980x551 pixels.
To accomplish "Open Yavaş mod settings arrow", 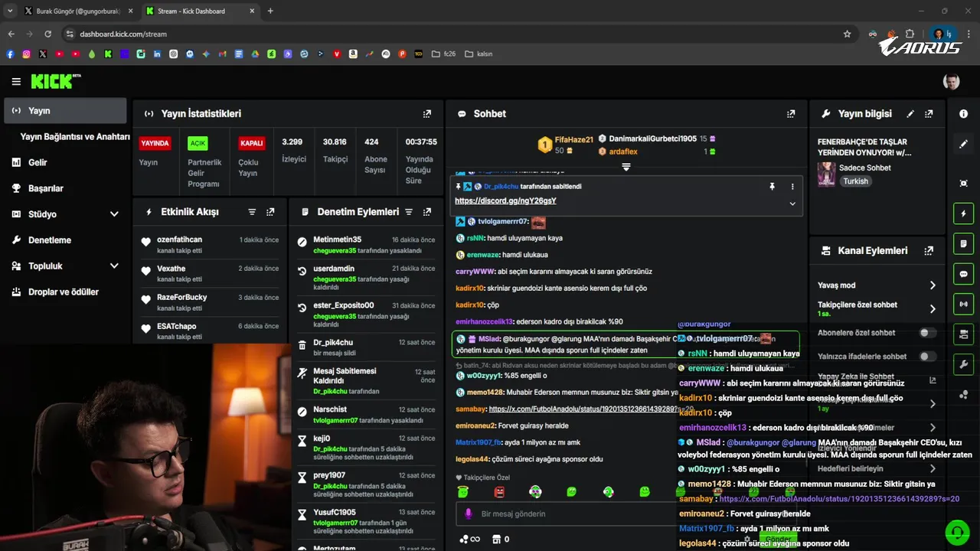I will [933, 285].
